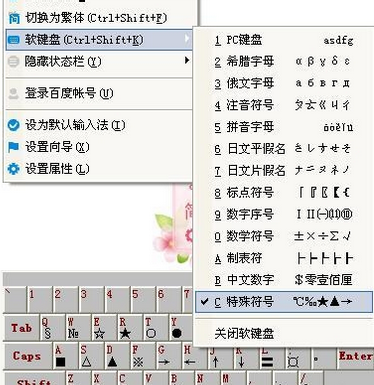Click the 隐藏状态栏 icon
Viewport: 374px width, 385px height.
coord(13,62)
